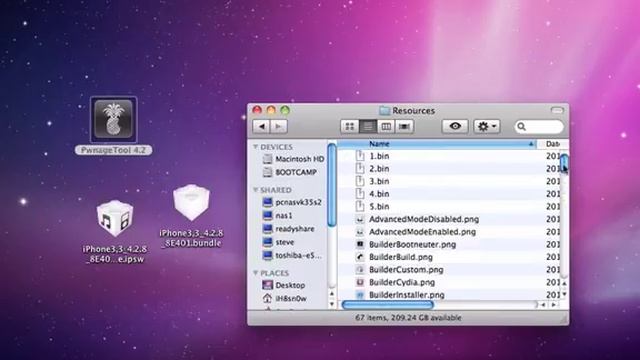The image size is (640, 360).
Task: Click the horizontal scrollbar thumb in file list
Action: tap(387, 304)
